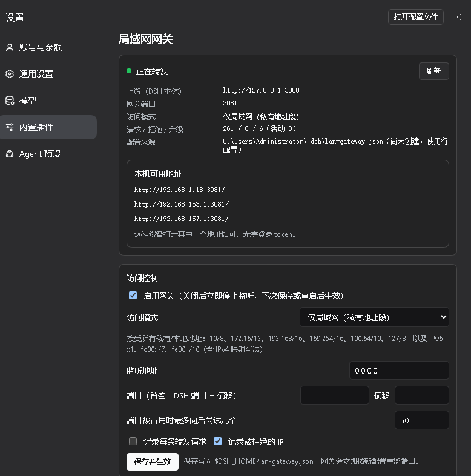Click the 局域网网关 heading
The width and height of the screenshot is (471, 476).
click(x=146, y=39)
